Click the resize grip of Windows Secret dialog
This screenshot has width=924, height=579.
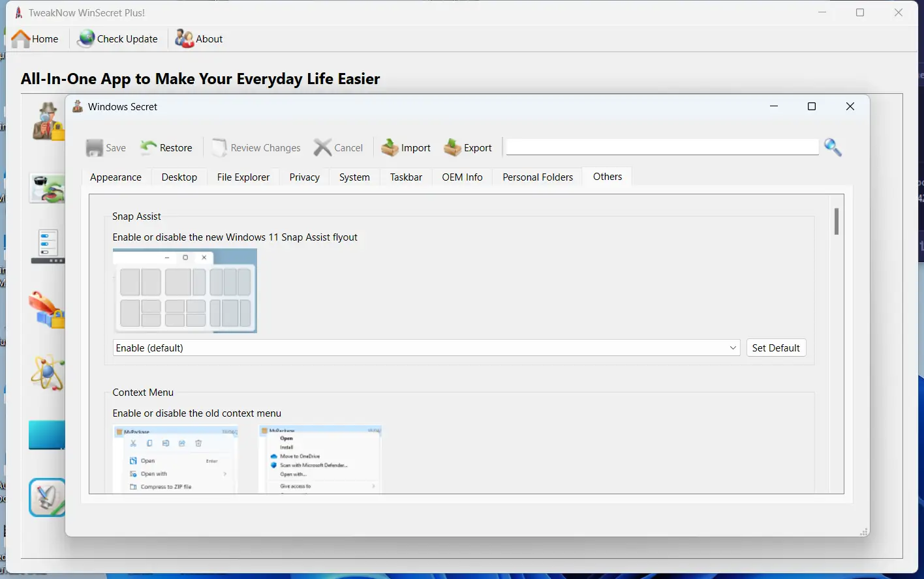point(864,532)
